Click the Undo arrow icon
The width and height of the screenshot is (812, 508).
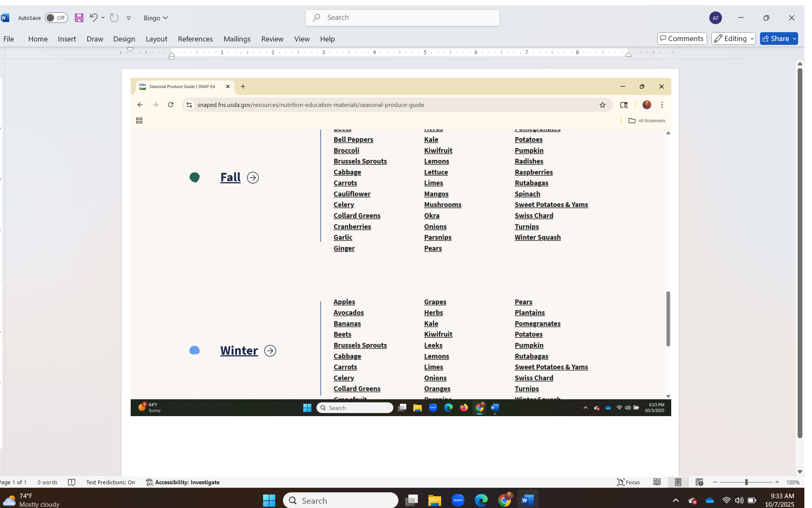pyautogui.click(x=93, y=17)
